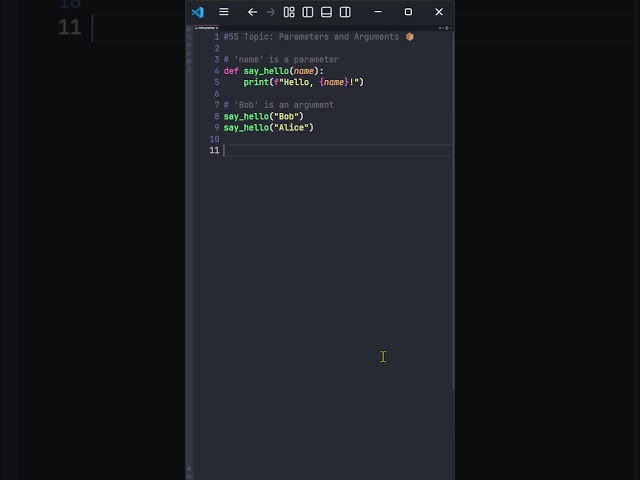Toggle the secondary side bar
The height and width of the screenshot is (480, 640).
point(345,12)
